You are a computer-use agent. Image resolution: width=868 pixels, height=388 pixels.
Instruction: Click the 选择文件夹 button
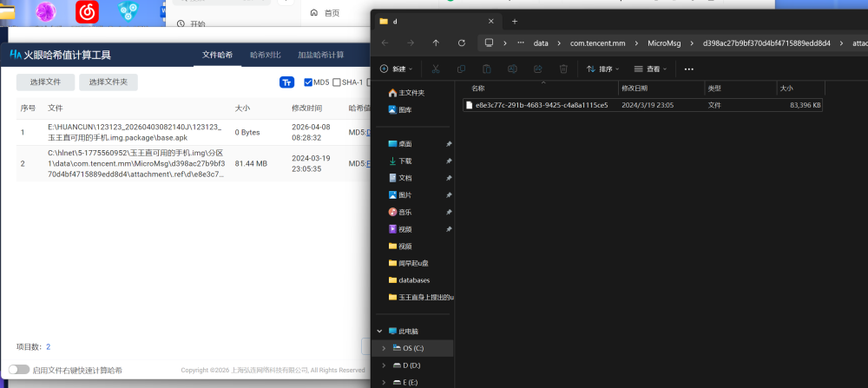click(x=108, y=82)
